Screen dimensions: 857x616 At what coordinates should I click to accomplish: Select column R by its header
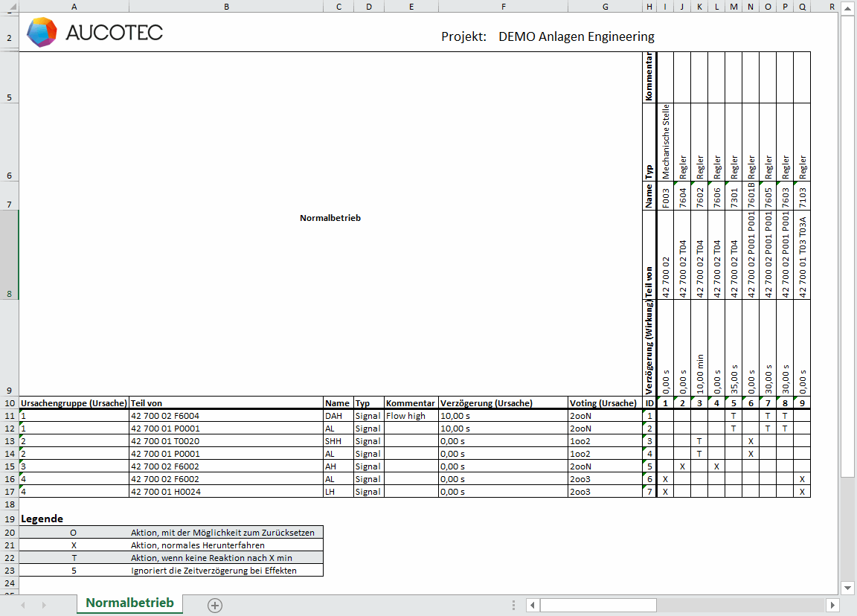[x=832, y=6]
